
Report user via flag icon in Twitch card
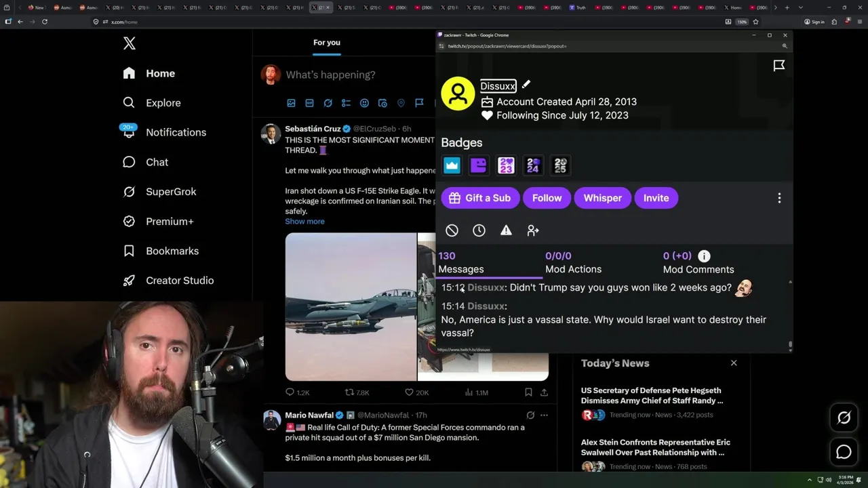pos(779,66)
